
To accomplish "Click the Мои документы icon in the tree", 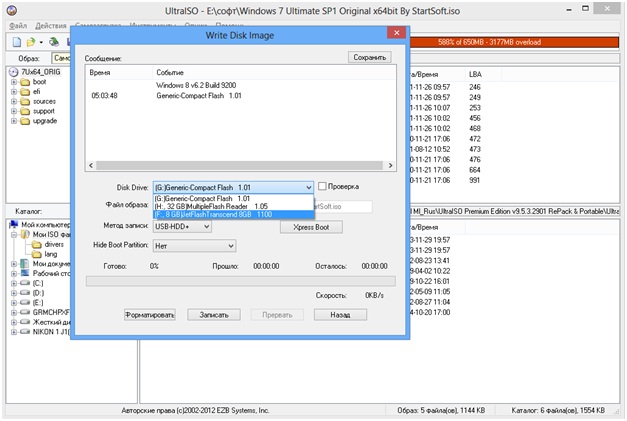I will point(25,263).
